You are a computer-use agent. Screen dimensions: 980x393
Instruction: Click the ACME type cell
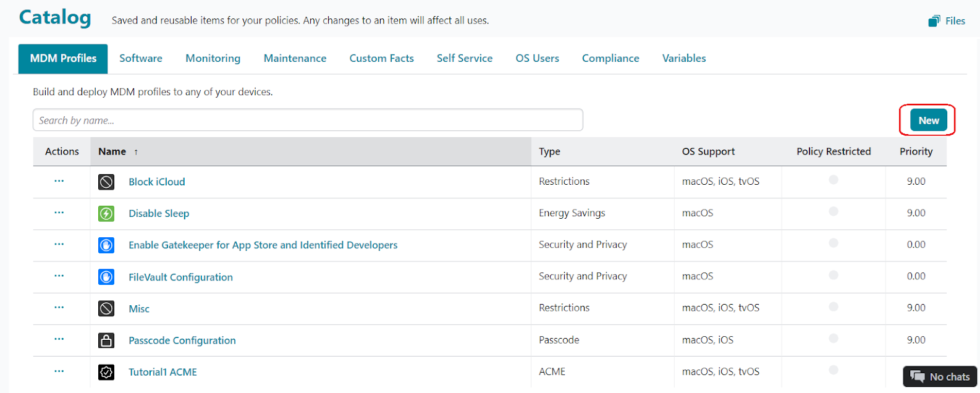click(x=552, y=371)
